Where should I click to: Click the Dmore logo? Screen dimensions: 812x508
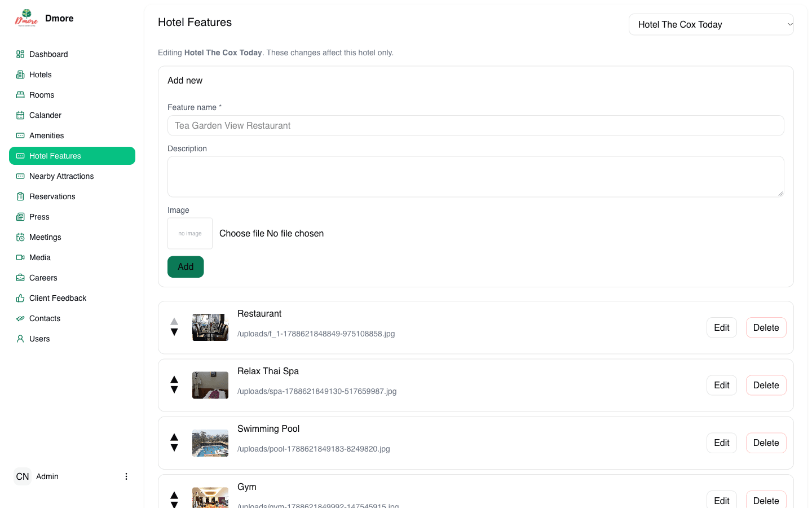[27, 18]
